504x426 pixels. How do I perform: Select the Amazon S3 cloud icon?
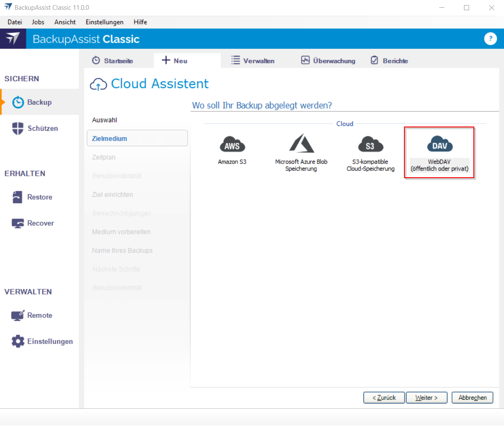click(232, 145)
